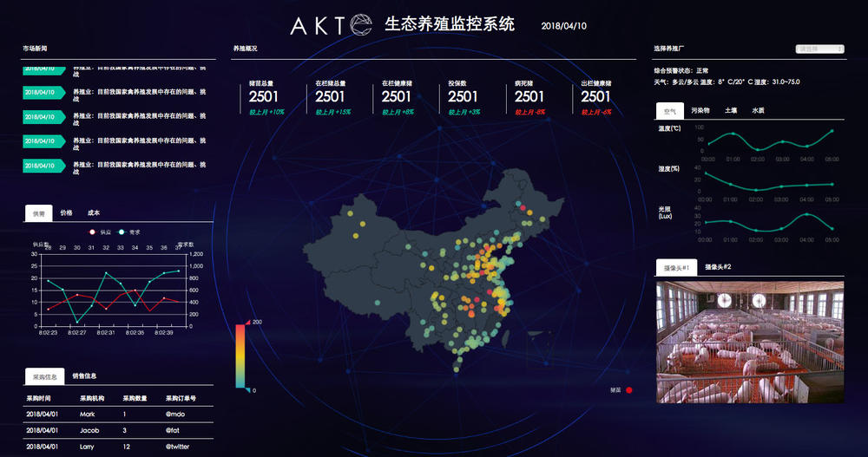The height and width of the screenshot is (457, 868).
Task: Click the 出栏健康猪 2501 statistic
Action: click(595, 96)
